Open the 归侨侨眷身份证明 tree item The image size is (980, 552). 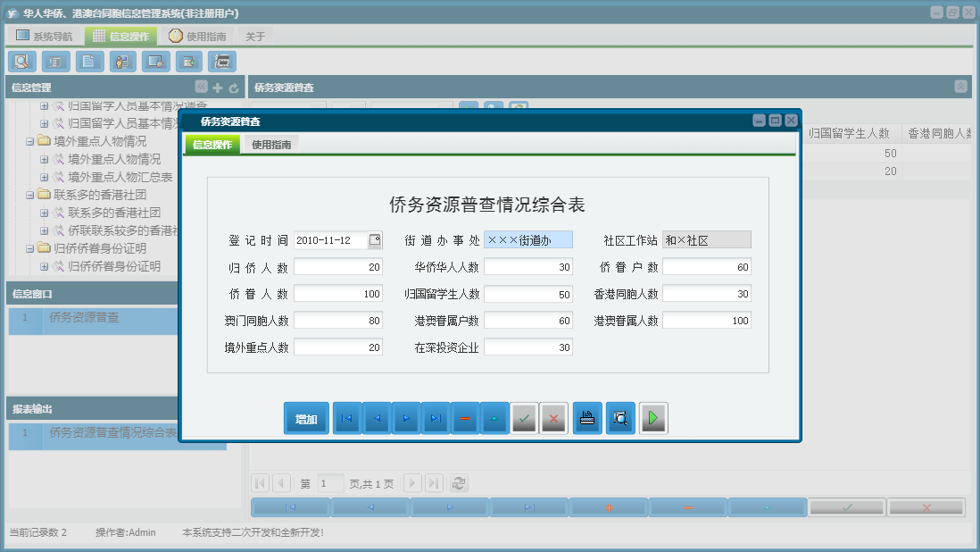(x=113, y=266)
